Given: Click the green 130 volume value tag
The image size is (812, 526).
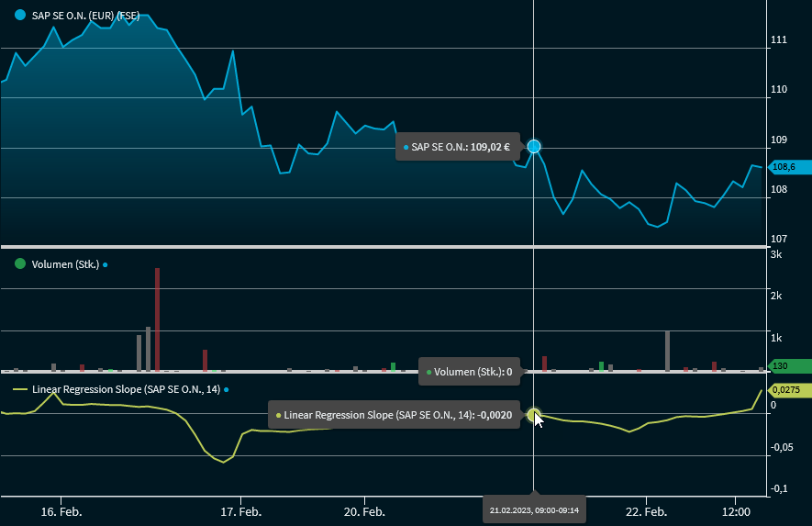Looking at the screenshot, I should tap(786, 366).
